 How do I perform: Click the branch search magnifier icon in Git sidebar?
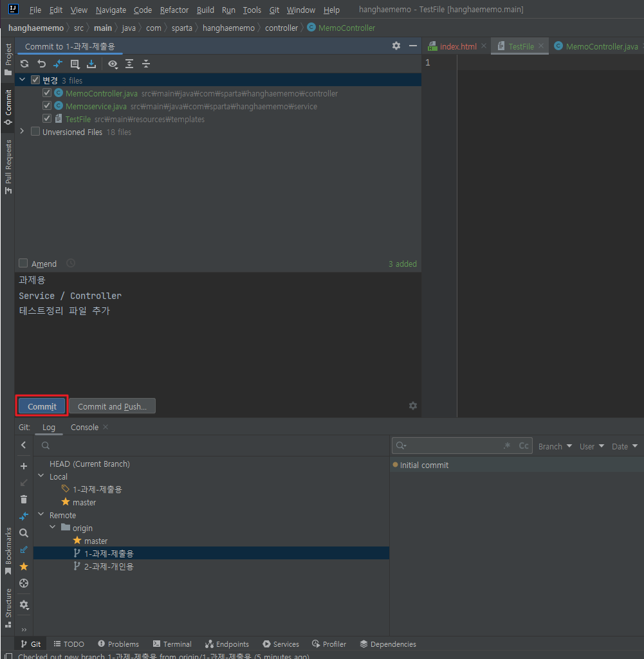point(24,533)
